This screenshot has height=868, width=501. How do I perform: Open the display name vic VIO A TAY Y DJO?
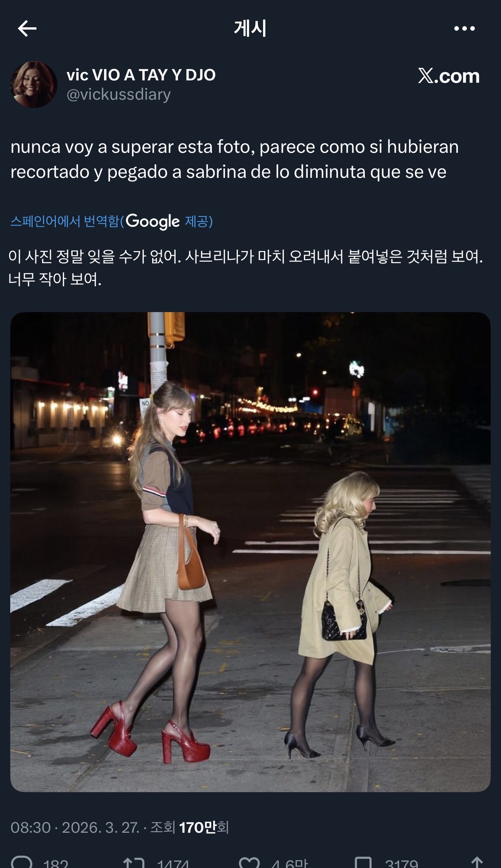(141, 75)
